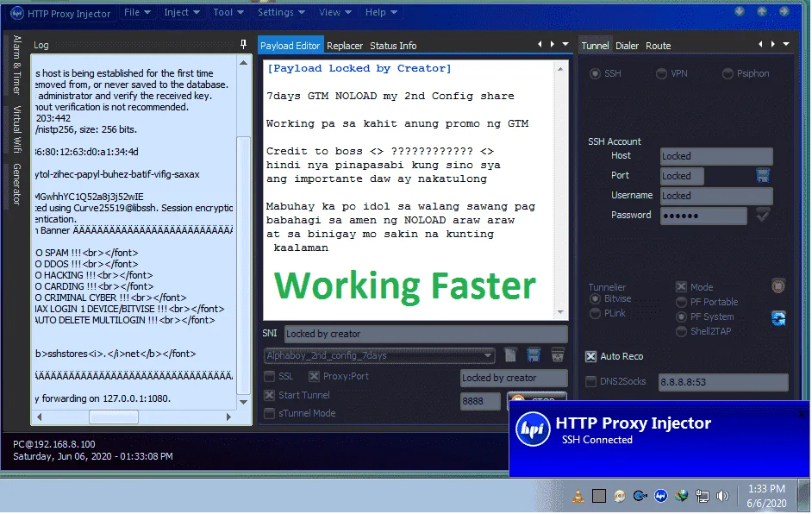Select the Psiphon radio button
The width and height of the screenshot is (812, 514).
point(728,73)
